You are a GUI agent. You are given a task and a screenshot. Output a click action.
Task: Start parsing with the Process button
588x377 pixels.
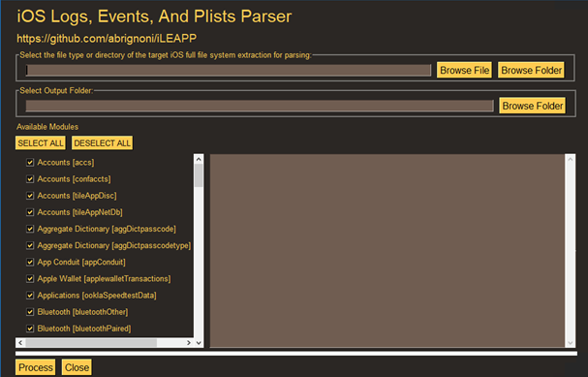click(x=35, y=367)
